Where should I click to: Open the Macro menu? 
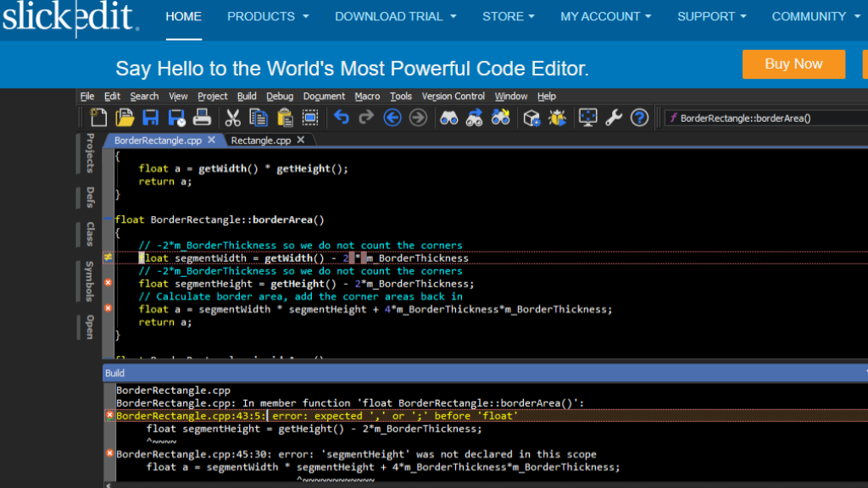pos(367,97)
